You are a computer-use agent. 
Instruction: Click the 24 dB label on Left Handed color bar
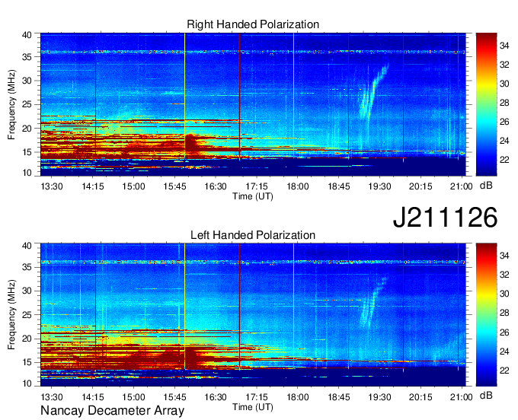(x=504, y=352)
